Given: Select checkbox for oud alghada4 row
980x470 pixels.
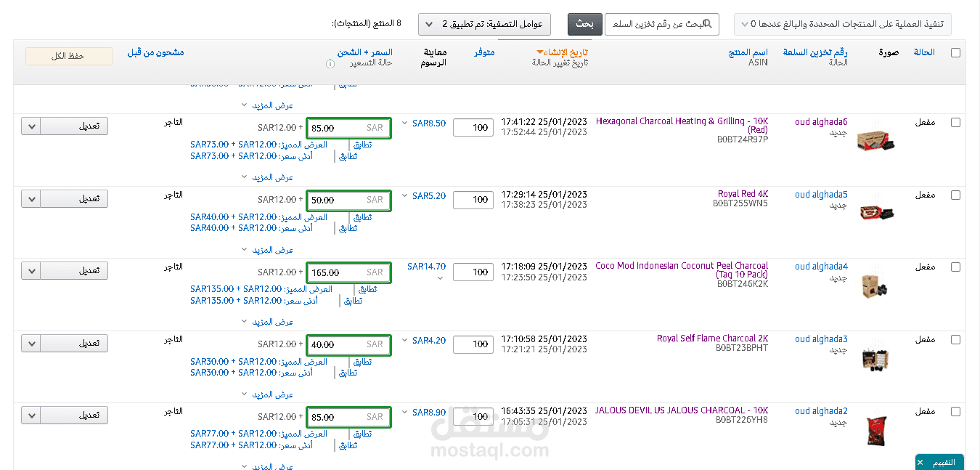Looking at the screenshot, I should 955,267.
